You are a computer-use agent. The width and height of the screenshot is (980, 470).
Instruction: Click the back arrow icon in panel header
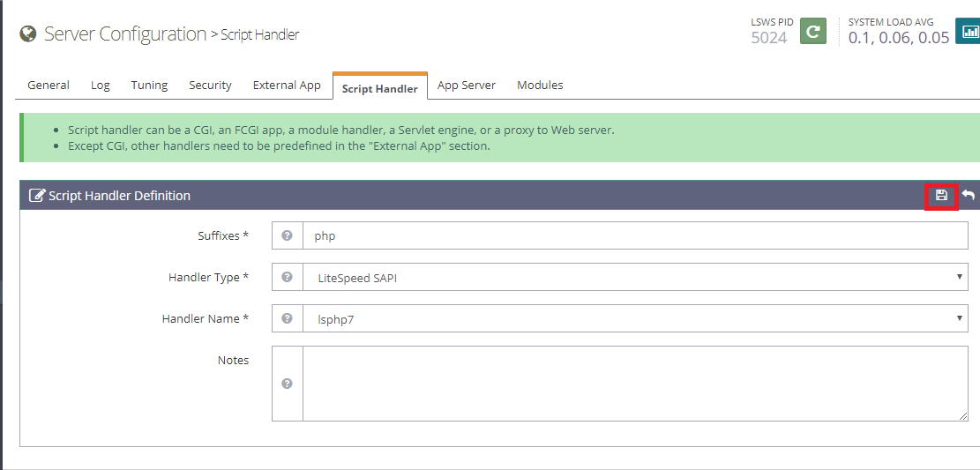click(x=969, y=196)
